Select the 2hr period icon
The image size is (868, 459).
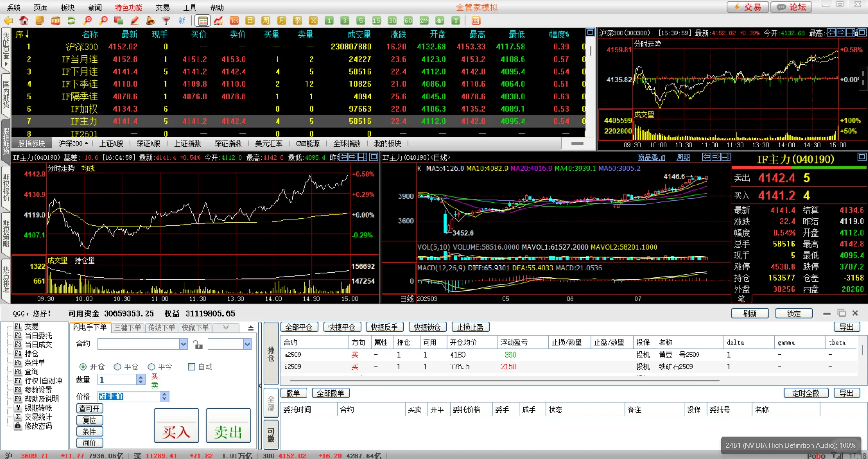tap(424, 21)
